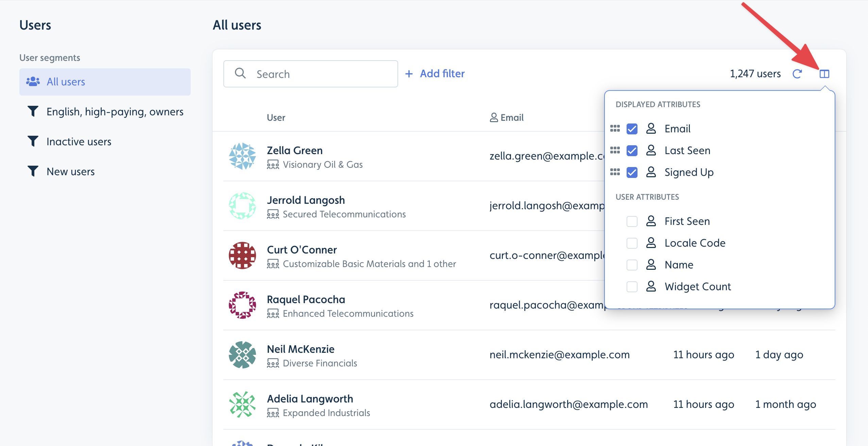Click the Search input field
This screenshot has height=446, width=868.
point(310,73)
